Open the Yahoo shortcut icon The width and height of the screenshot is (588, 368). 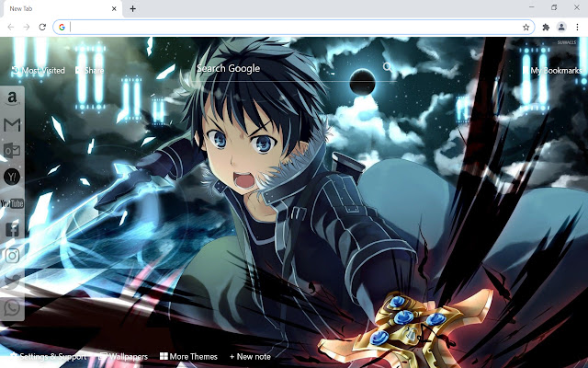[x=12, y=177]
